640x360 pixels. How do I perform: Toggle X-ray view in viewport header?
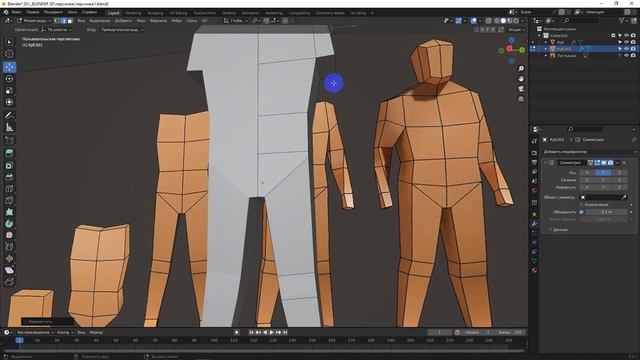click(x=488, y=20)
